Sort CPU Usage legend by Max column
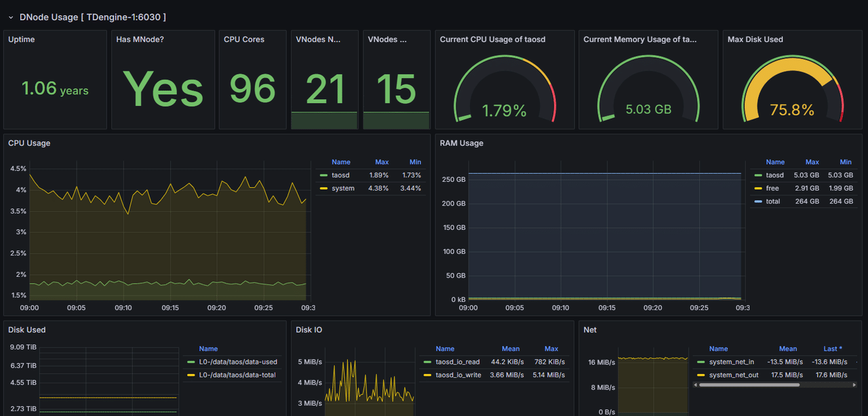Image resolution: width=868 pixels, height=416 pixels. [x=382, y=162]
